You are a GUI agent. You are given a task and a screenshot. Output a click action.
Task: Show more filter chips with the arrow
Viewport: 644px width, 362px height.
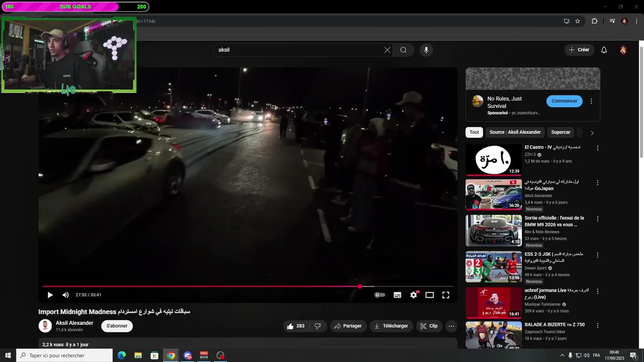coord(592,133)
